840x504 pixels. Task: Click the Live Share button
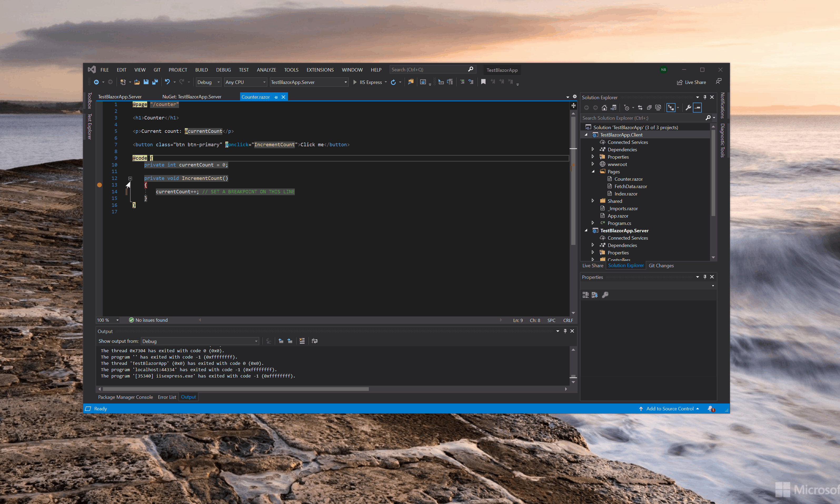pos(691,82)
